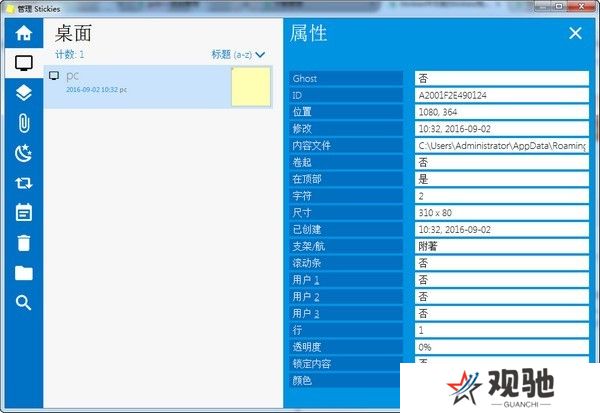The height and width of the screenshot is (413, 600).
Task: Expand the 标题 (a-z) sort dropdown
Action: point(238,55)
